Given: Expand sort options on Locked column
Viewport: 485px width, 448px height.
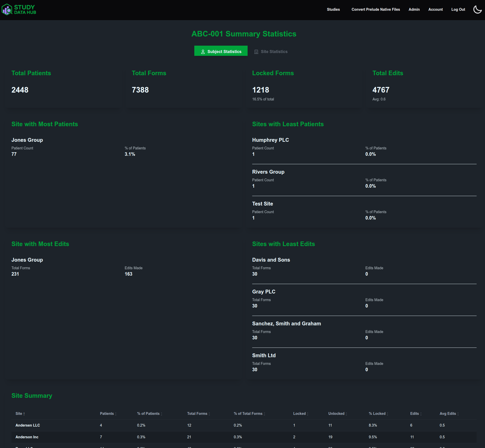Looking at the screenshot, I should tap(308, 414).
